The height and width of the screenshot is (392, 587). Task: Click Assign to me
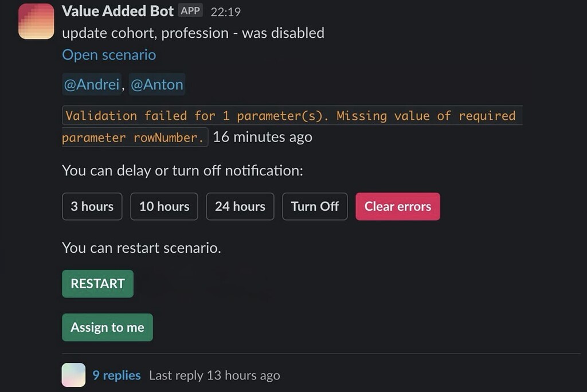click(107, 327)
